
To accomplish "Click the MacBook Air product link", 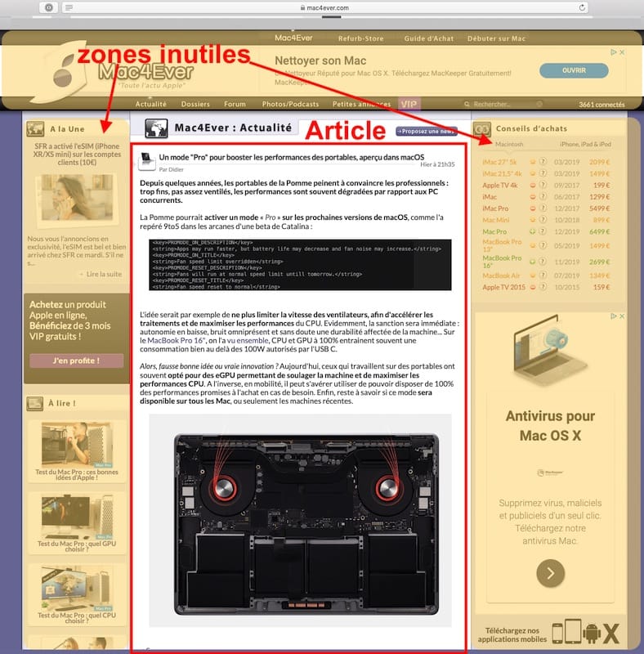I will (x=501, y=275).
